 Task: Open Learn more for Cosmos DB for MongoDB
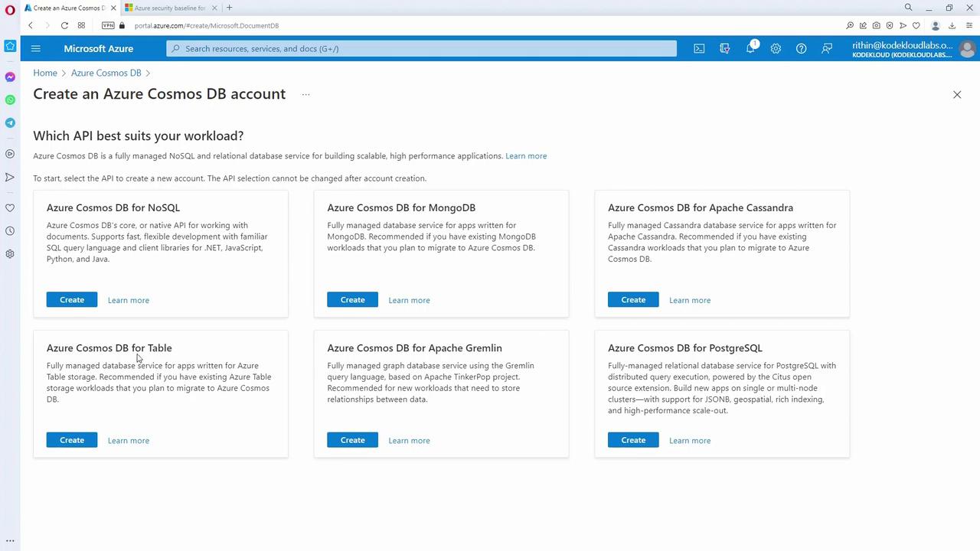click(x=409, y=300)
